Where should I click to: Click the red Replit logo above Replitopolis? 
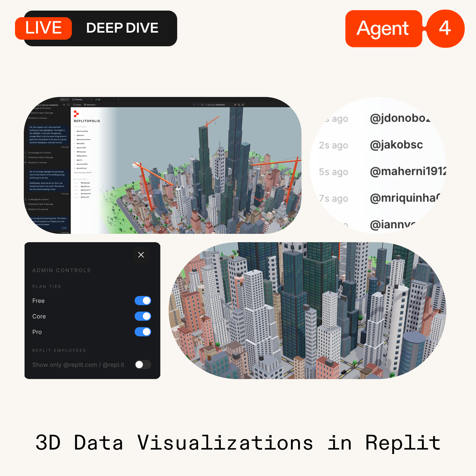pyautogui.click(x=76, y=113)
